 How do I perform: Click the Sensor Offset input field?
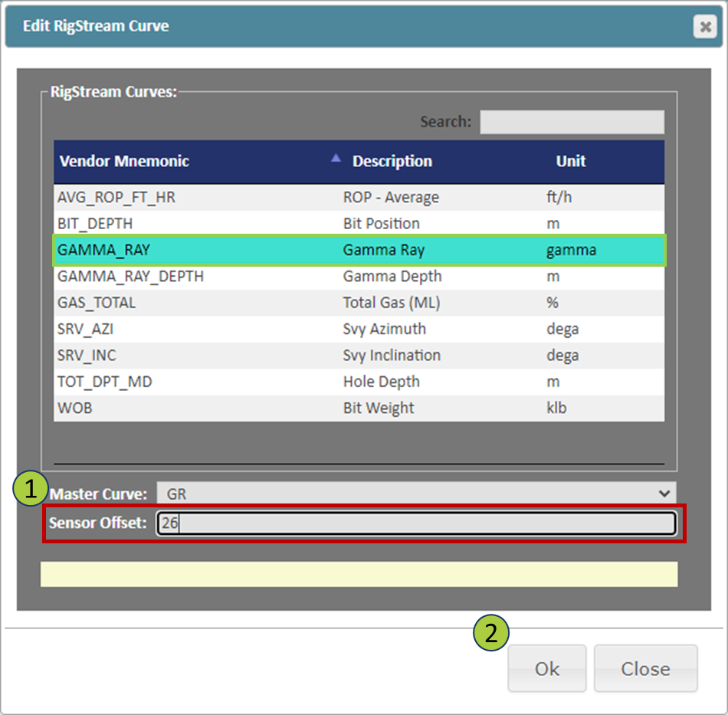coord(416,523)
